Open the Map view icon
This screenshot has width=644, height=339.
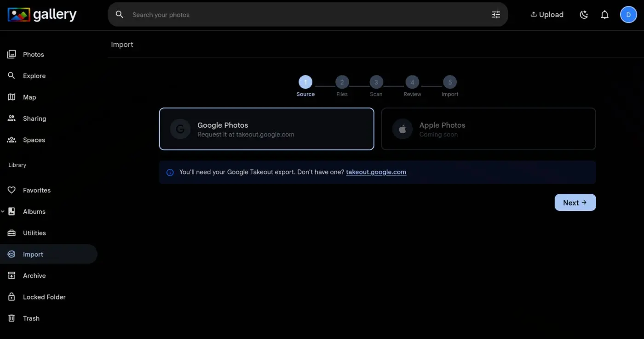pos(11,97)
